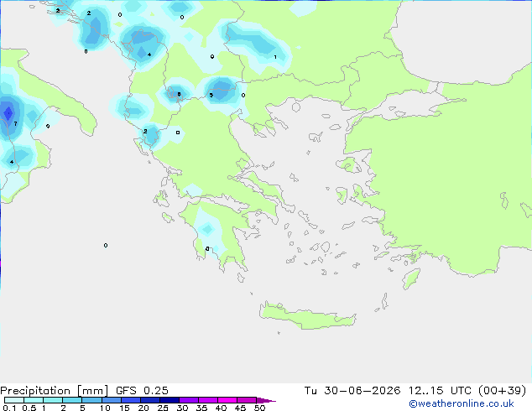Pick the 10–15 mm blue legend swatch
The image size is (532, 411).
pyautogui.click(x=112, y=400)
